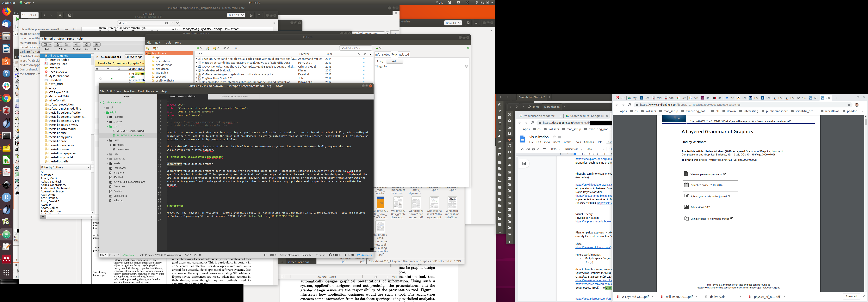Image resolution: width=868 pixels, height=302 pixels.
Task: Open Zotero's advanced search magnifier icon
Action: pos(236,48)
